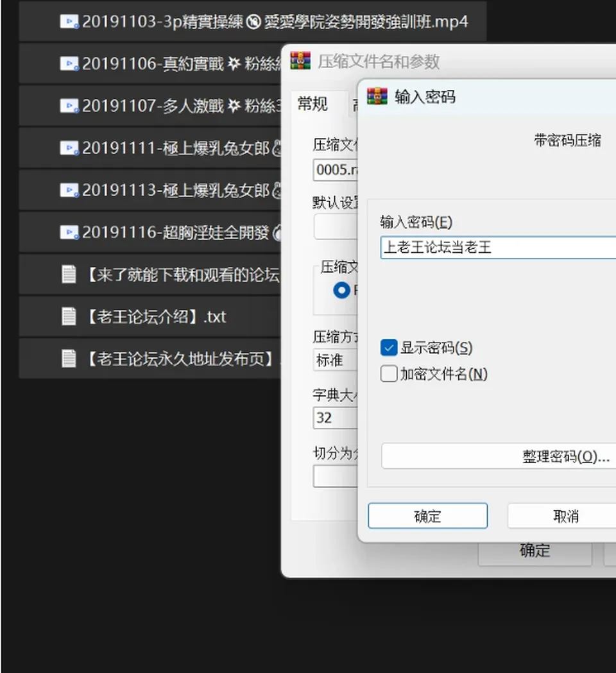
Task: Select the document icon of 【老王论坛介绍】.txt
Action: 69,317
